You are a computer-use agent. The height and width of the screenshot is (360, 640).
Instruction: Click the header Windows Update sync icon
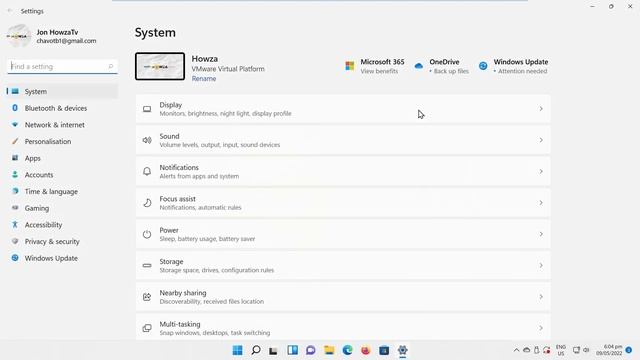[483, 66]
